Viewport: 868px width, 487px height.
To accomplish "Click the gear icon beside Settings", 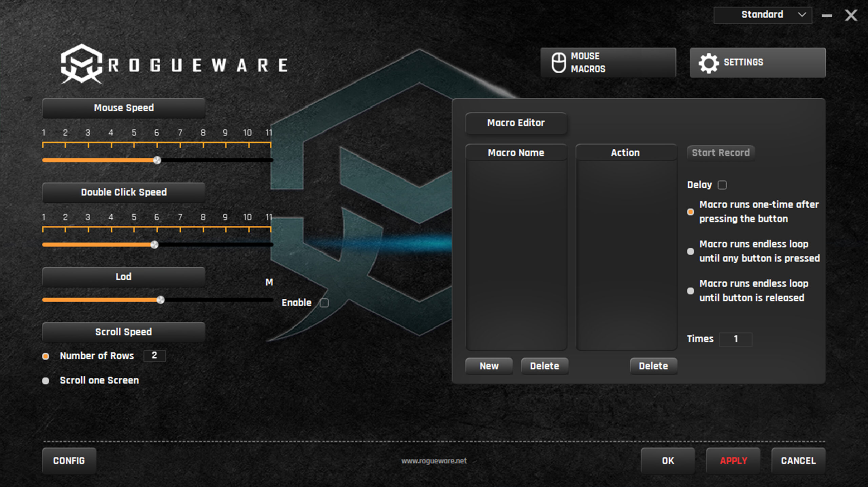I will pos(708,63).
